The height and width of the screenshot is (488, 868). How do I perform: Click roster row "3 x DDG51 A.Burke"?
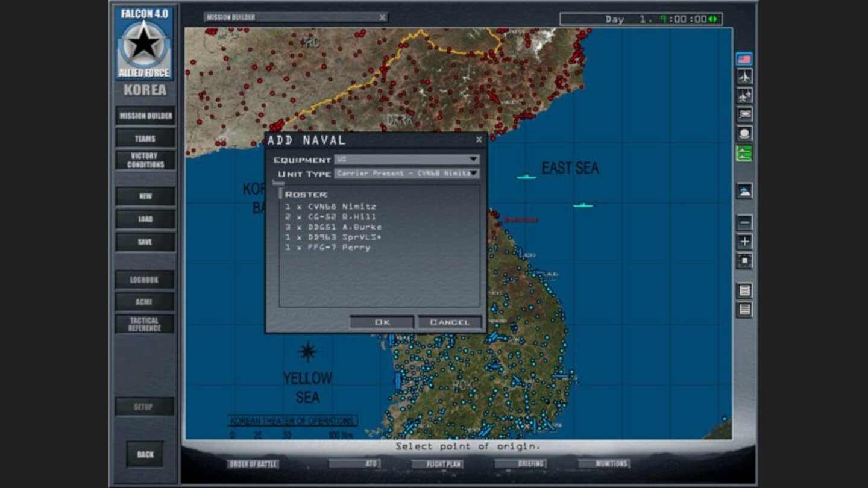[333, 227]
